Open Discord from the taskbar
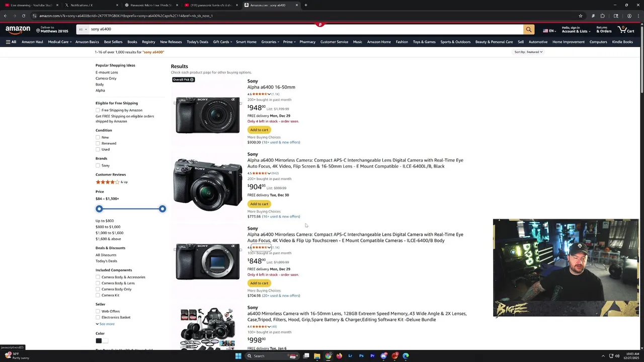Viewport: 644px width, 362px height. click(384, 356)
